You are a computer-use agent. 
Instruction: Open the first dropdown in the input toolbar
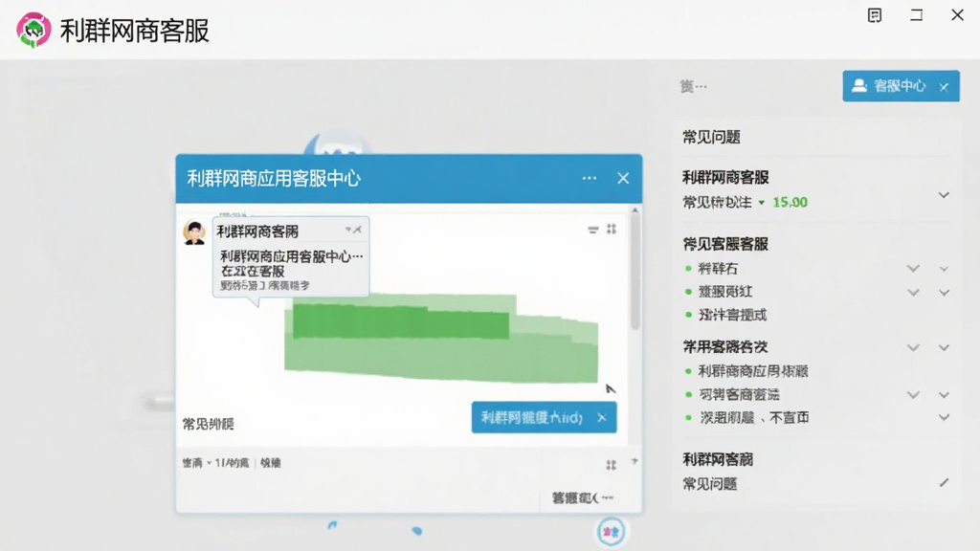[x=196, y=463]
